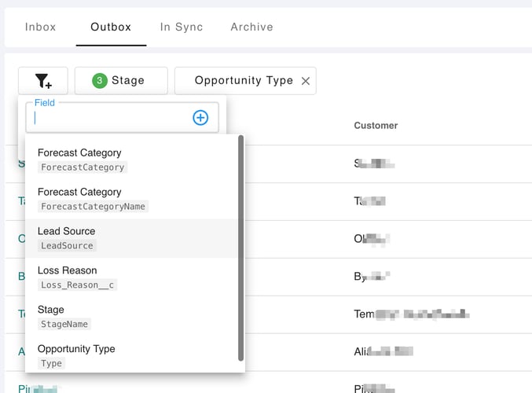Click the add filter funnel icon
Screen dimensions: 532x393
(43, 81)
